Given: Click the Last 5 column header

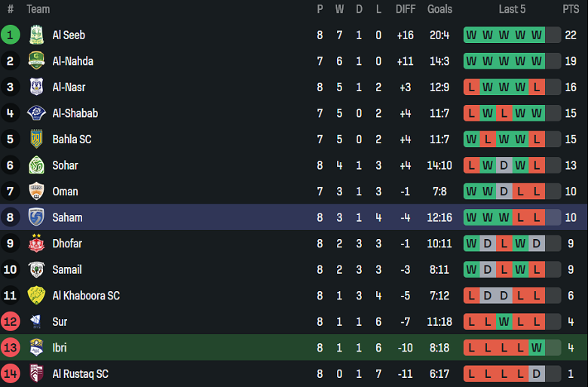Looking at the screenshot, I should click(x=512, y=9).
